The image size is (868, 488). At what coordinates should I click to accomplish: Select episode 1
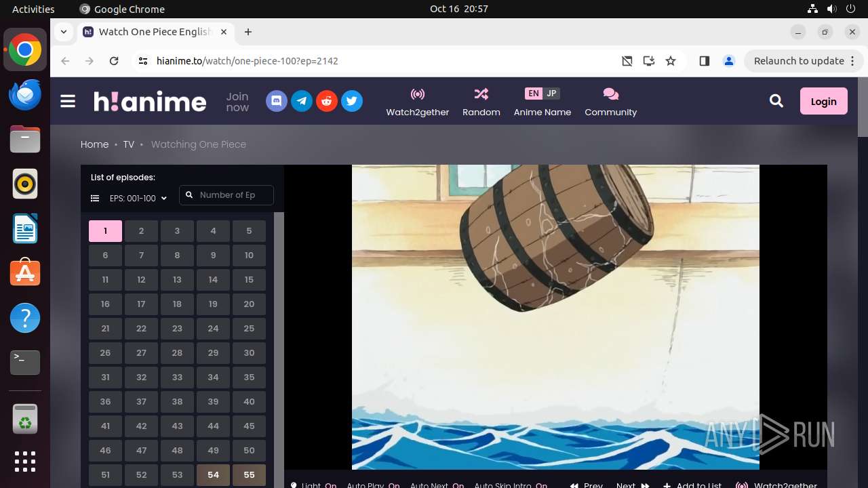[x=105, y=231]
